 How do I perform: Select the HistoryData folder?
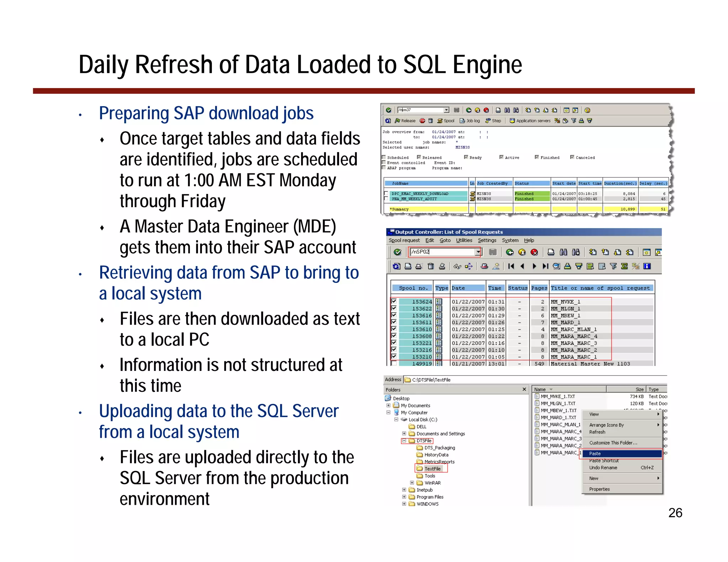[x=433, y=455]
